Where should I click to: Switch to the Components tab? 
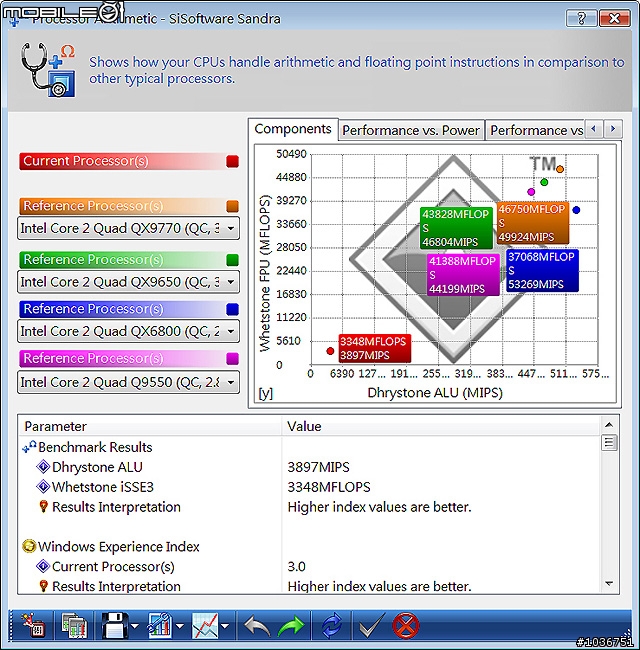point(293,129)
